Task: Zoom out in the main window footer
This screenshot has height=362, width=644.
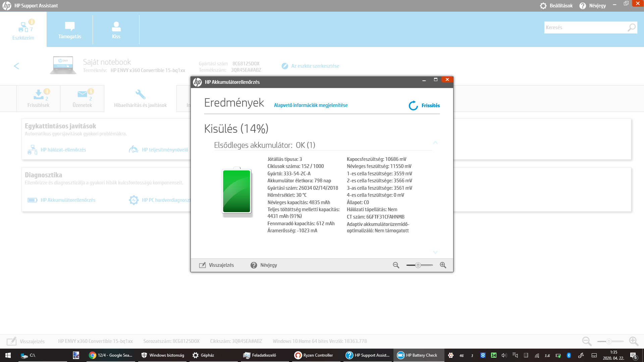Action: coord(587,341)
